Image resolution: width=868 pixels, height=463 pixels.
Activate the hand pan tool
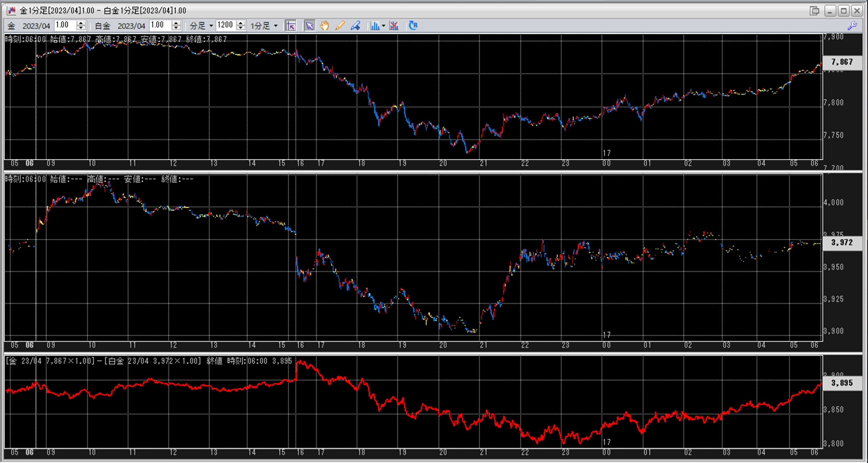pyautogui.click(x=325, y=26)
